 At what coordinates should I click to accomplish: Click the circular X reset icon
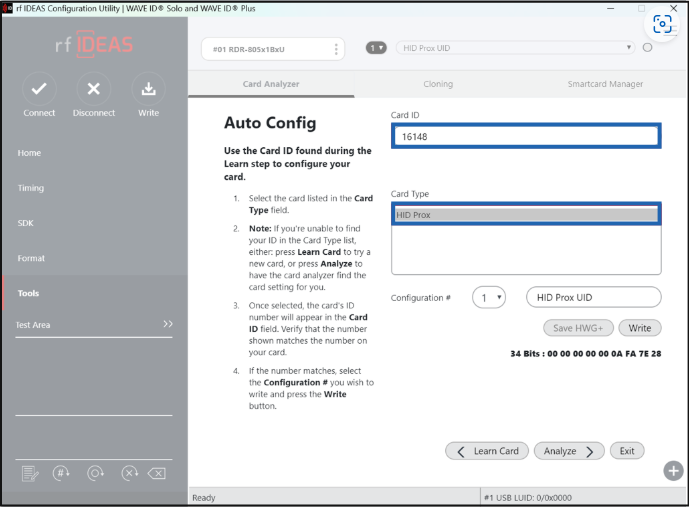130,473
